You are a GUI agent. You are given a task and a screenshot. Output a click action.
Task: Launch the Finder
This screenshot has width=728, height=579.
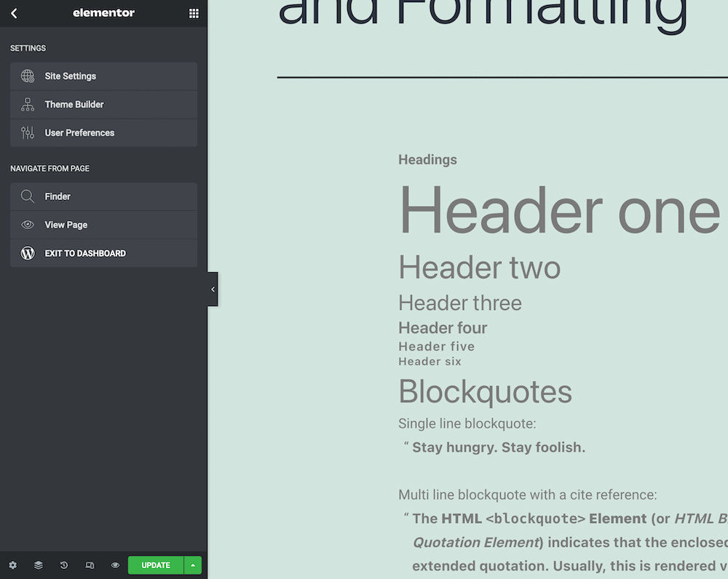coord(103,196)
